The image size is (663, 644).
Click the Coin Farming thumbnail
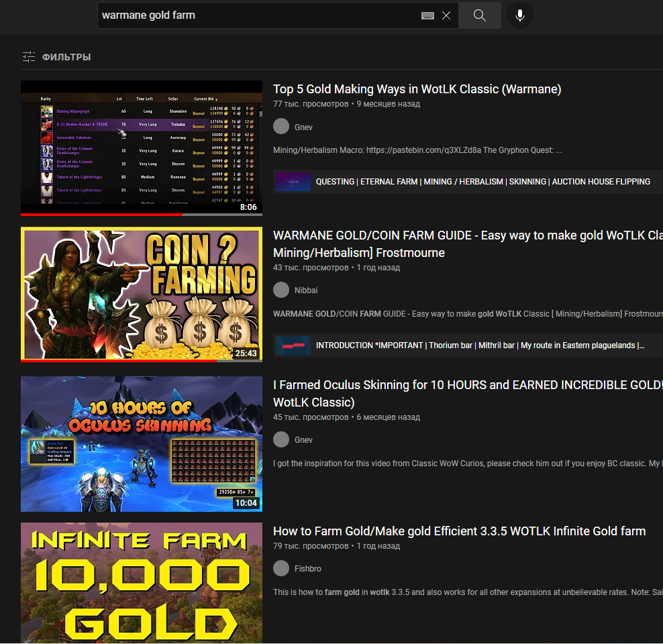pos(142,294)
